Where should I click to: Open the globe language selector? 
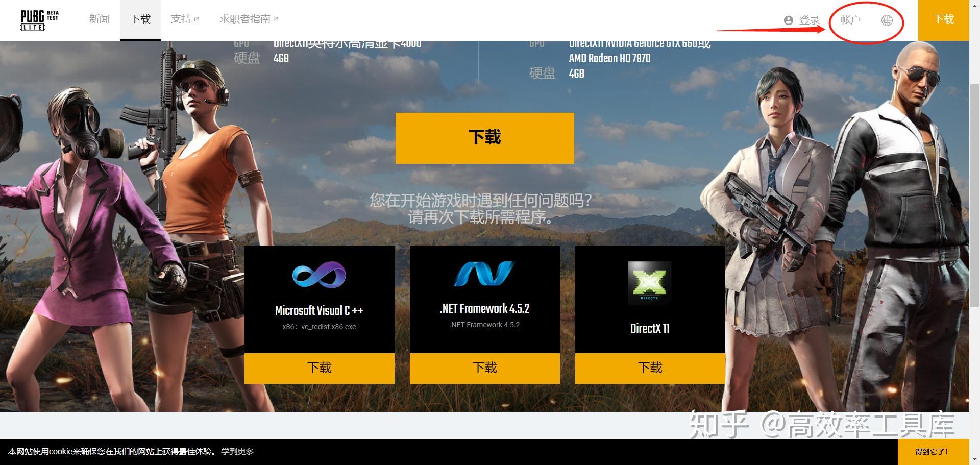[x=887, y=20]
